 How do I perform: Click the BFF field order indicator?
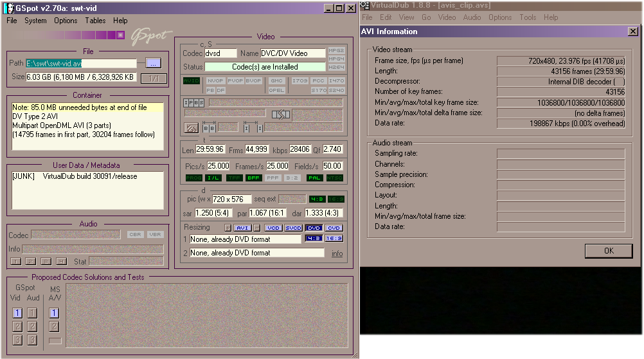[253, 178]
